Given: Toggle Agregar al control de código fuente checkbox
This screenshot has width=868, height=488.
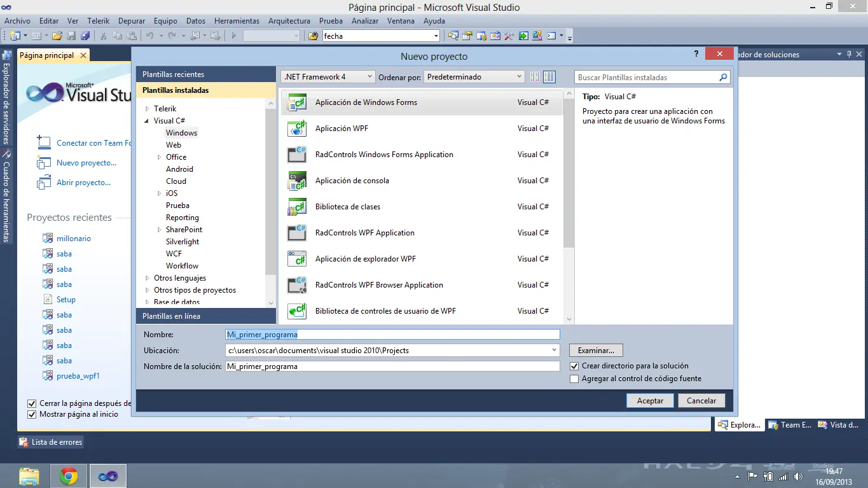Looking at the screenshot, I should click(575, 379).
